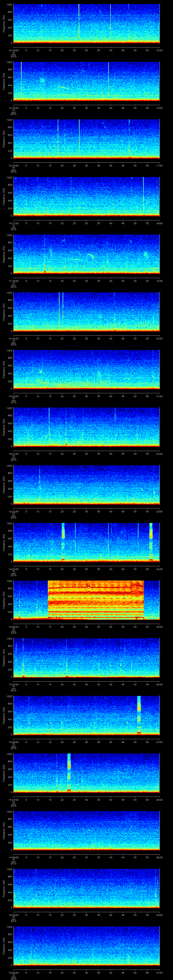Click the 14:29:00 start time label
Viewport: 173px width, 980px height.
click(x=13, y=915)
